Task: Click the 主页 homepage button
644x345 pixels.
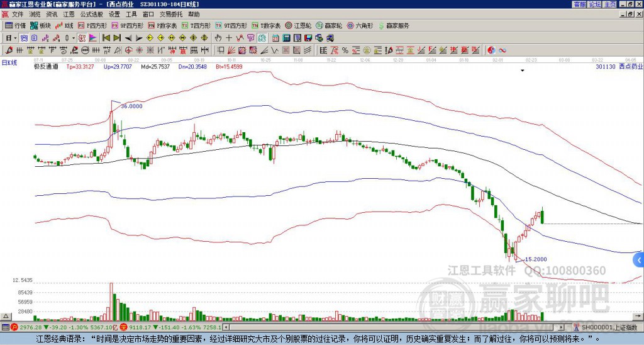Action: pyautogui.click(x=609, y=4)
